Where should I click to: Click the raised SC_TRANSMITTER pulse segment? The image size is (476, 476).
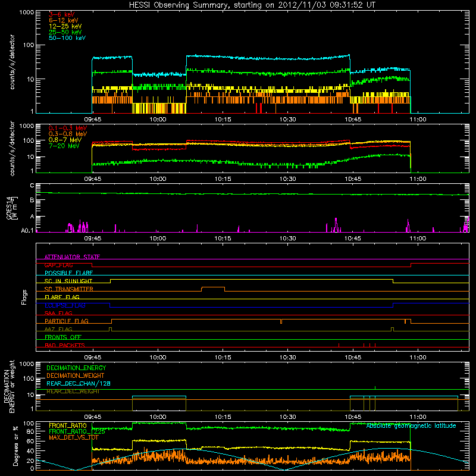point(213,287)
